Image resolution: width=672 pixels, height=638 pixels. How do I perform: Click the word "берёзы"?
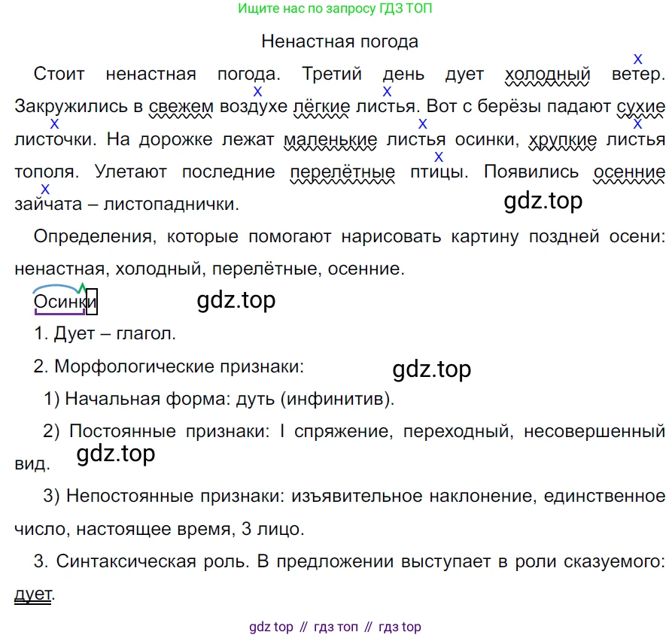pyautogui.click(x=509, y=107)
